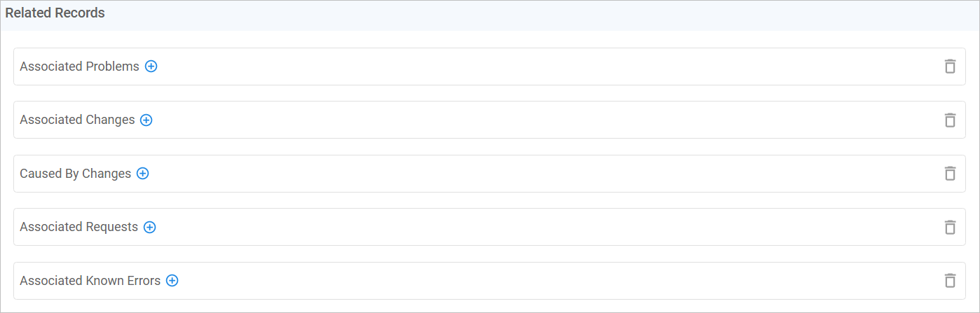Add an Associated Known Error
The image size is (980, 313).
[x=172, y=281]
